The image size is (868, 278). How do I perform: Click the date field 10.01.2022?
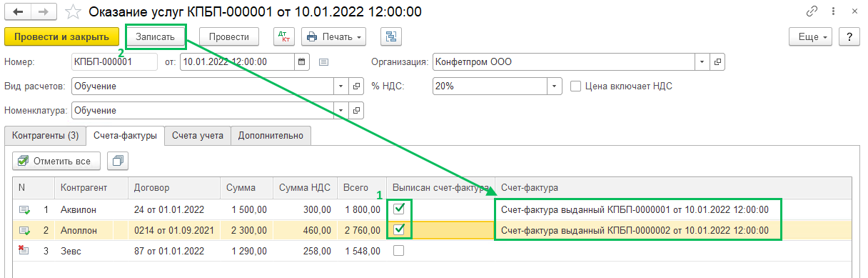(238, 61)
